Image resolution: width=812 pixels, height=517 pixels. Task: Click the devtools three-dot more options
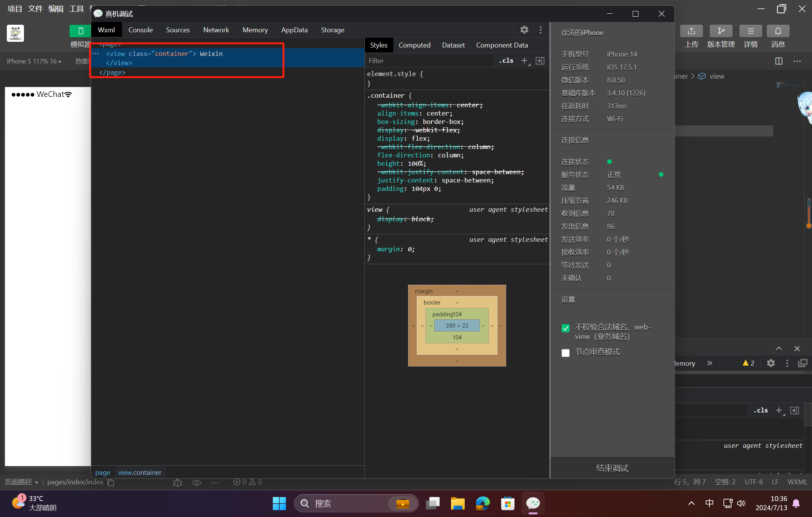540,30
